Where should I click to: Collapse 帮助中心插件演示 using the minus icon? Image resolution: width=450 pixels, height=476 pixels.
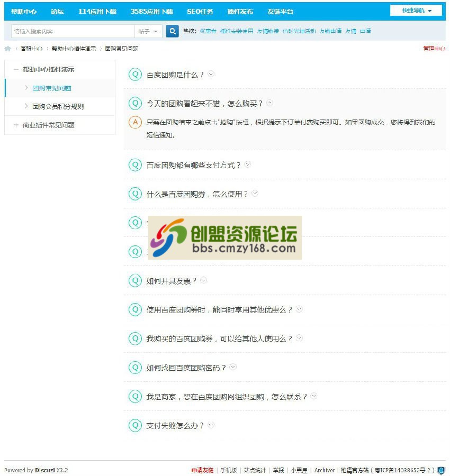pyautogui.click(x=16, y=69)
